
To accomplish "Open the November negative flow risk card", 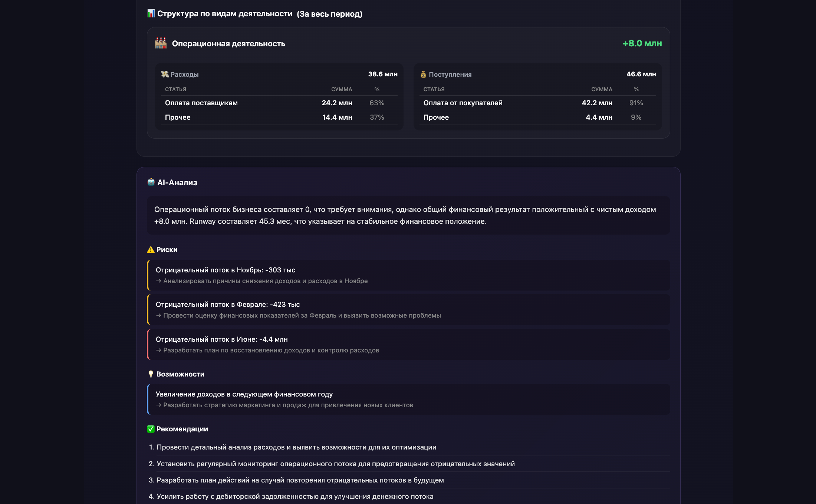I will (408, 275).
